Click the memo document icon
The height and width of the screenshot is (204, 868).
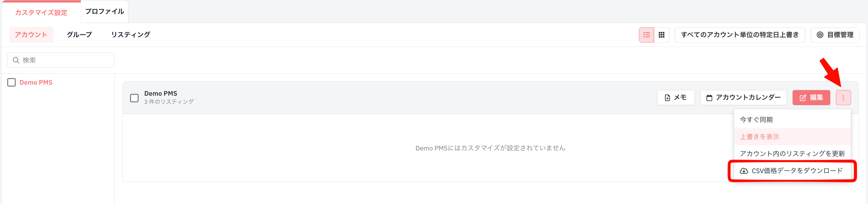(667, 98)
